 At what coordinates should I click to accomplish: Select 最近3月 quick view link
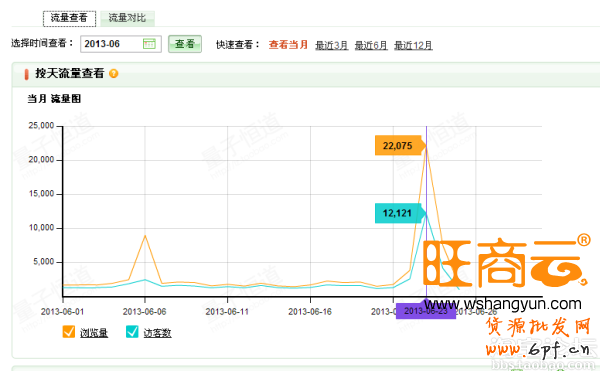coord(331,46)
